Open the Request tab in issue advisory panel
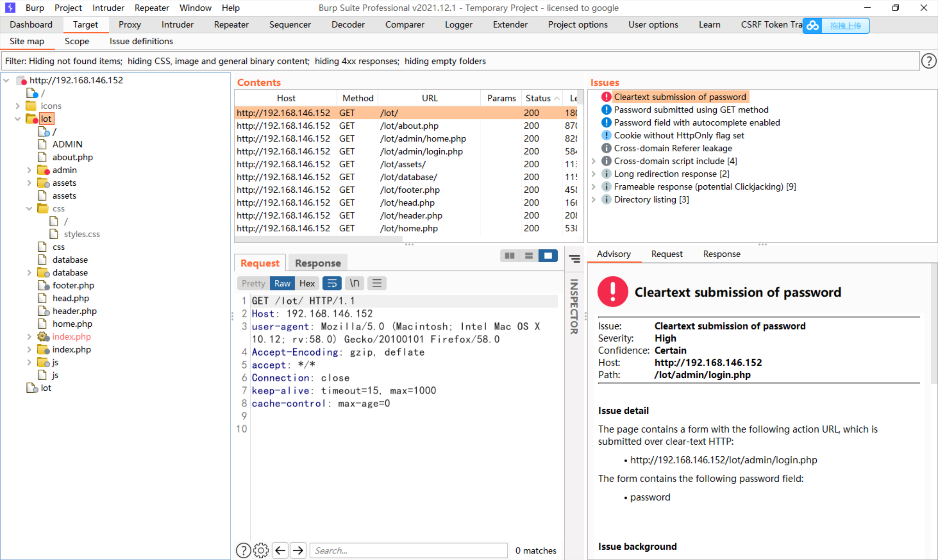 pos(666,254)
